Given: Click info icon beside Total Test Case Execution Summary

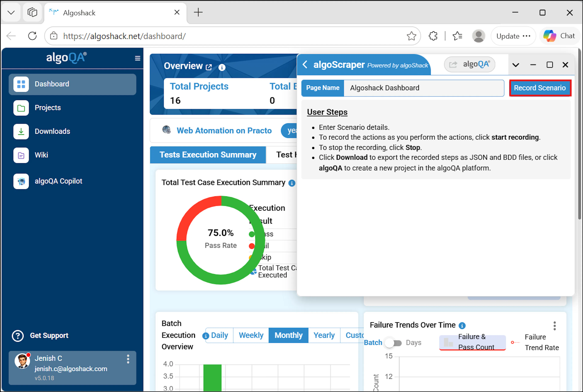Looking at the screenshot, I should pos(292,183).
